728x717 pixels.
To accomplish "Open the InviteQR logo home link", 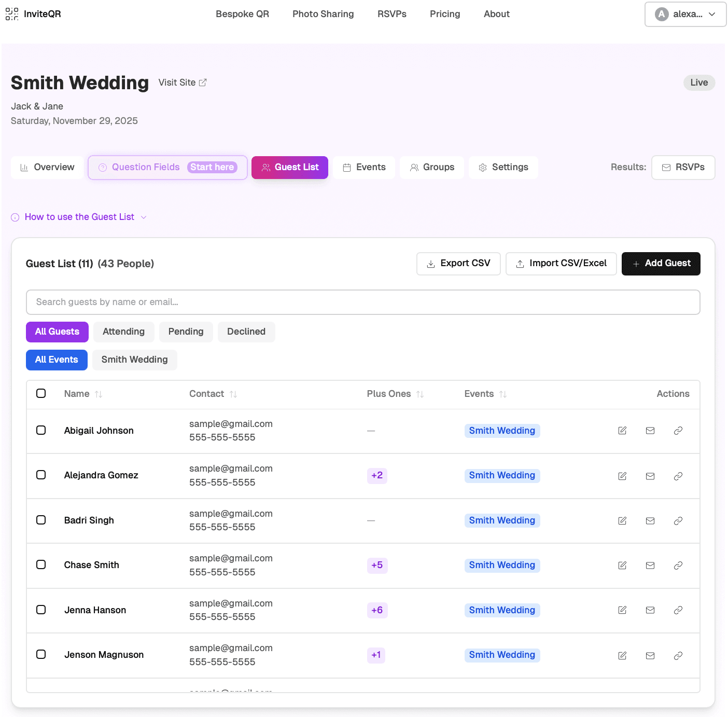I will (x=33, y=14).
